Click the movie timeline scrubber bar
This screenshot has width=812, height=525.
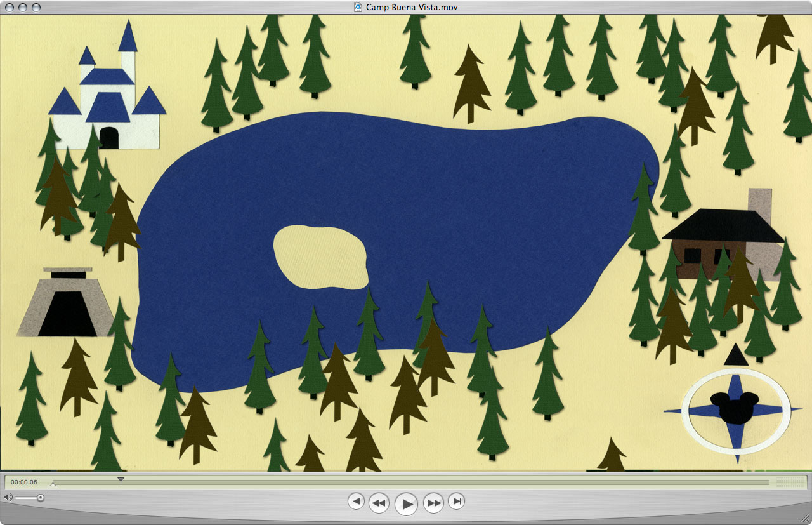[411, 482]
